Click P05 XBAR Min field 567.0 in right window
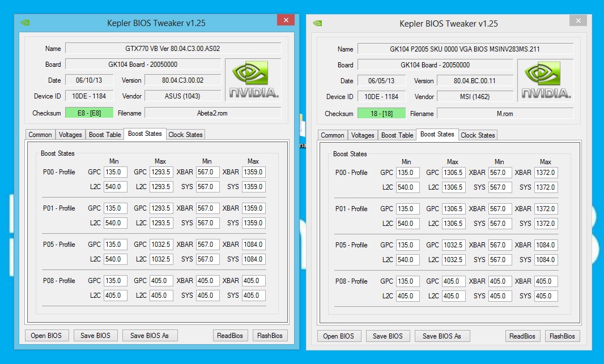604x364 pixels. click(500, 245)
